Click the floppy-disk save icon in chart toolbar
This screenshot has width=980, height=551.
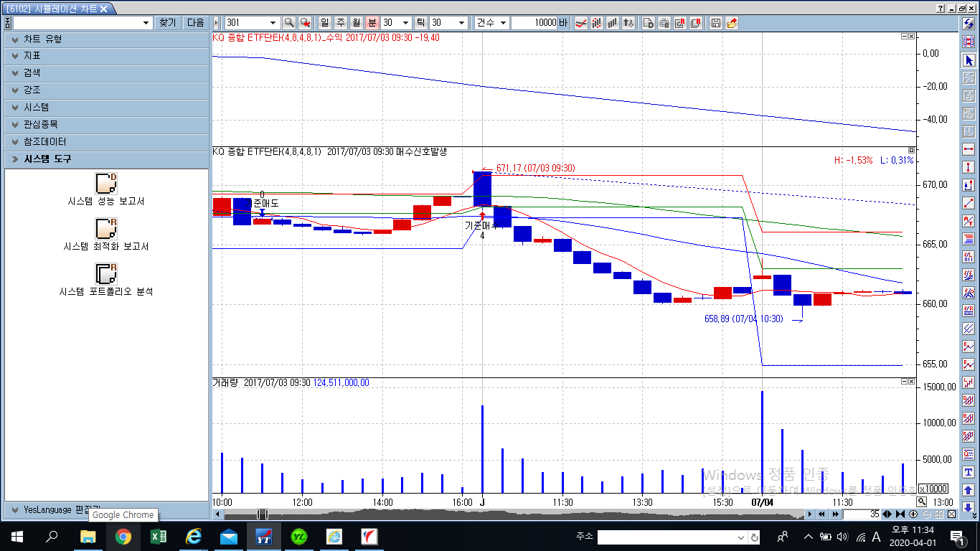(x=715, y=23)
